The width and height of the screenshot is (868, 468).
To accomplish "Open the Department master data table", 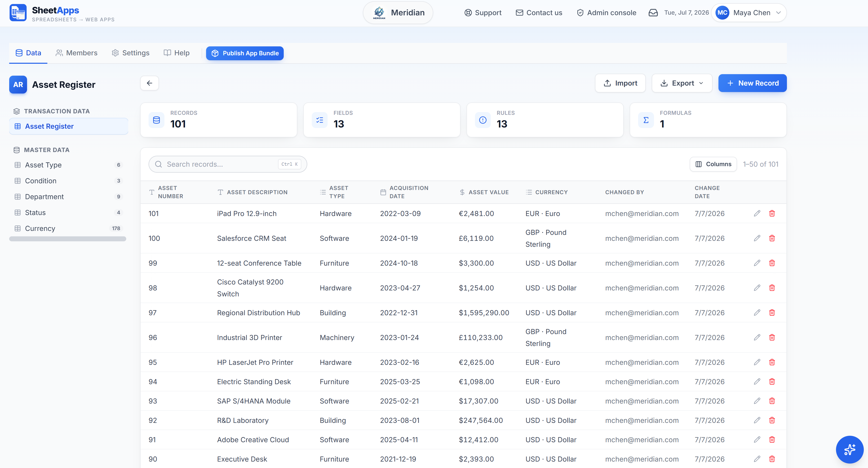I will [69, 197].
